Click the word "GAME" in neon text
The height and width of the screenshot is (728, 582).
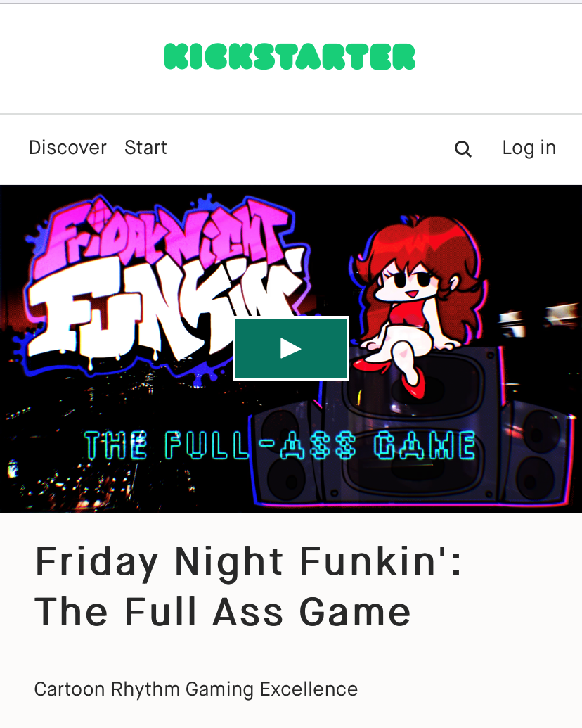click(425, 446)
